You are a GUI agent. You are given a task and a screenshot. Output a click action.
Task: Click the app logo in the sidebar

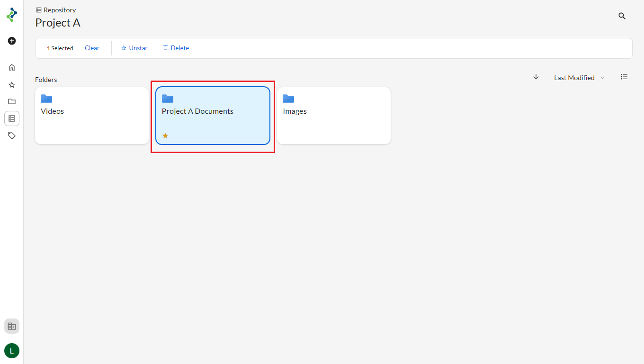pyautogui.click(x=12, y=15)
